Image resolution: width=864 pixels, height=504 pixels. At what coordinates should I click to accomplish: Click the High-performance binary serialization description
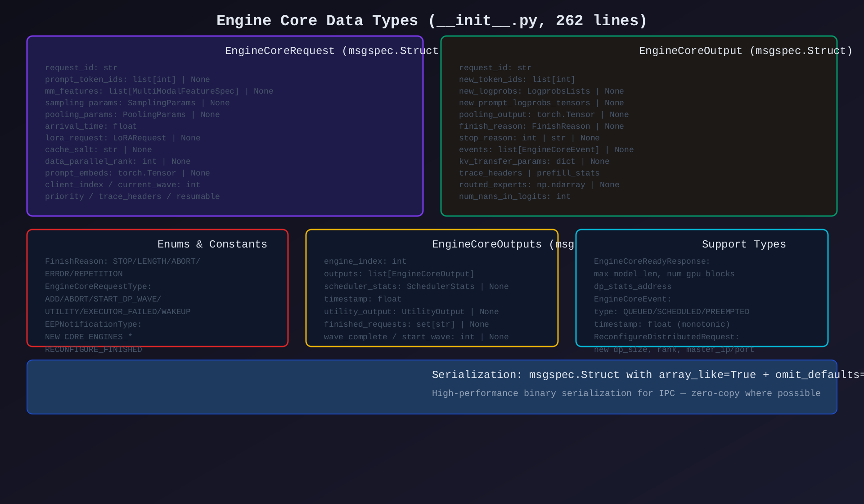[626, 393]
